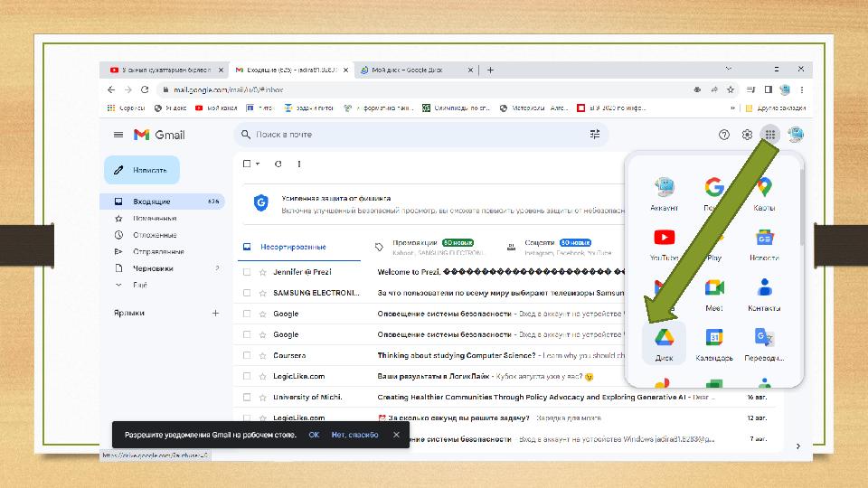Open Аккаунт from the apps panel
The image size is (868, 488).
pos(664,194)
